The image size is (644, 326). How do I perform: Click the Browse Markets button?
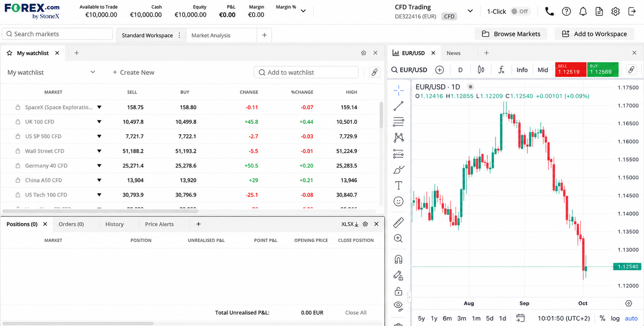coord(511,34)
